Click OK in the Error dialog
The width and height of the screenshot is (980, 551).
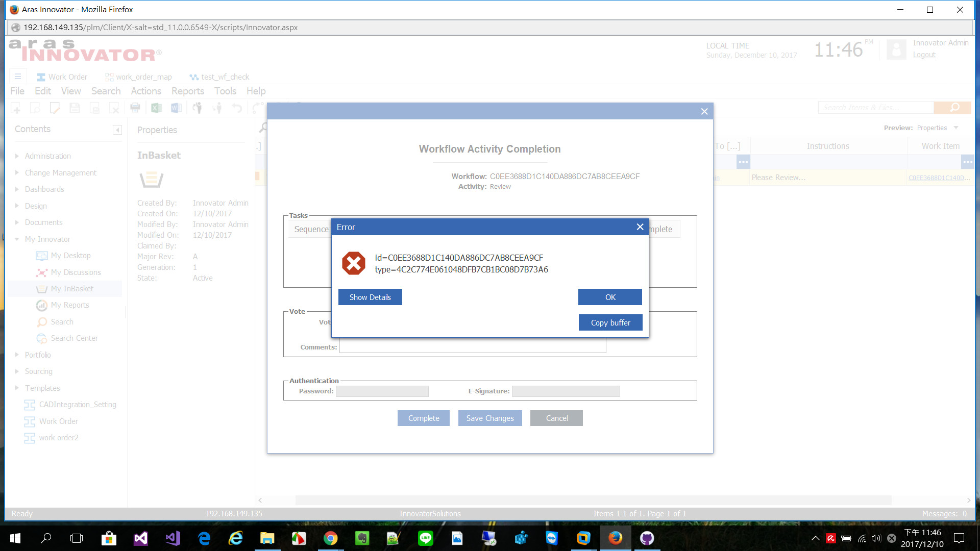pyautogui.click(x=610, y=297)
